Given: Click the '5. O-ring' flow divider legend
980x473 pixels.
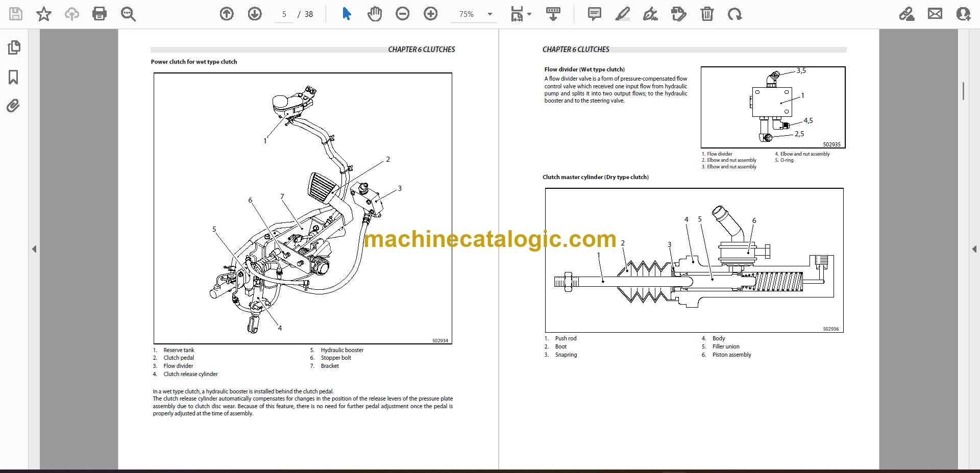Looking at the screenshot, I should (785, 160).
